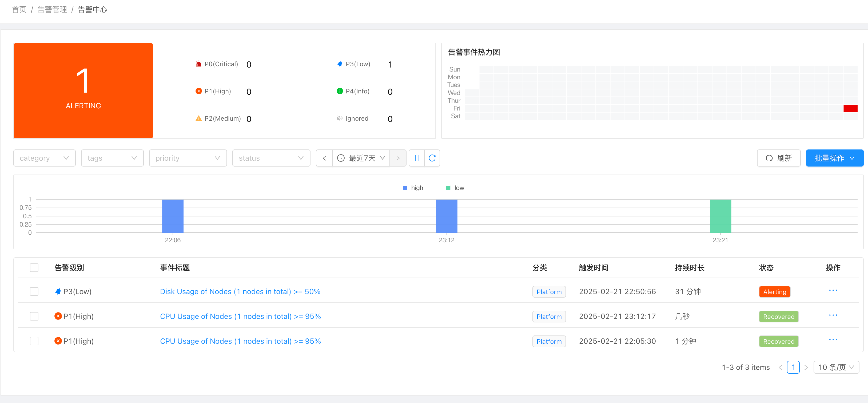Open more actions for Disk Usage alert
868x403 pixels.
[x=833, y=291]
